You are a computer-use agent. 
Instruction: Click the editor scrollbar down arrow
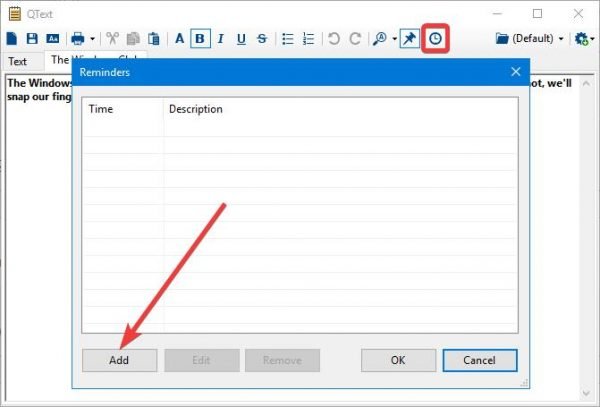[x=586, y=393]
